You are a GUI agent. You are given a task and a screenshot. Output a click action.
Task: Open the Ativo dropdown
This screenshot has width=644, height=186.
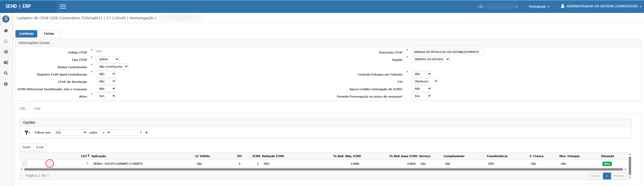[x=106, y=96]
